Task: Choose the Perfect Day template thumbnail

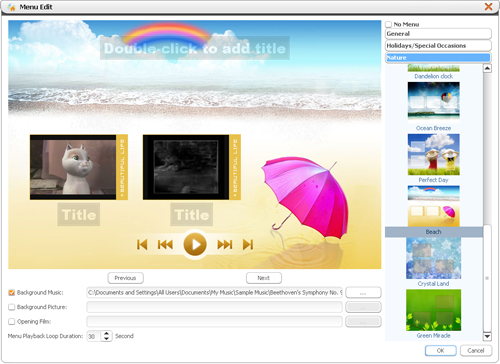Action: [433, 154]
